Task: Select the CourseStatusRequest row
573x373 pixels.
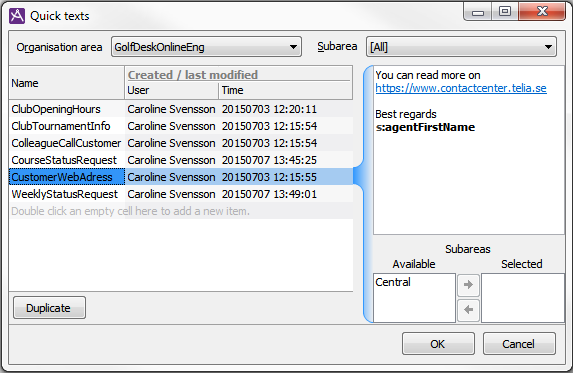Action: (181, 160)
